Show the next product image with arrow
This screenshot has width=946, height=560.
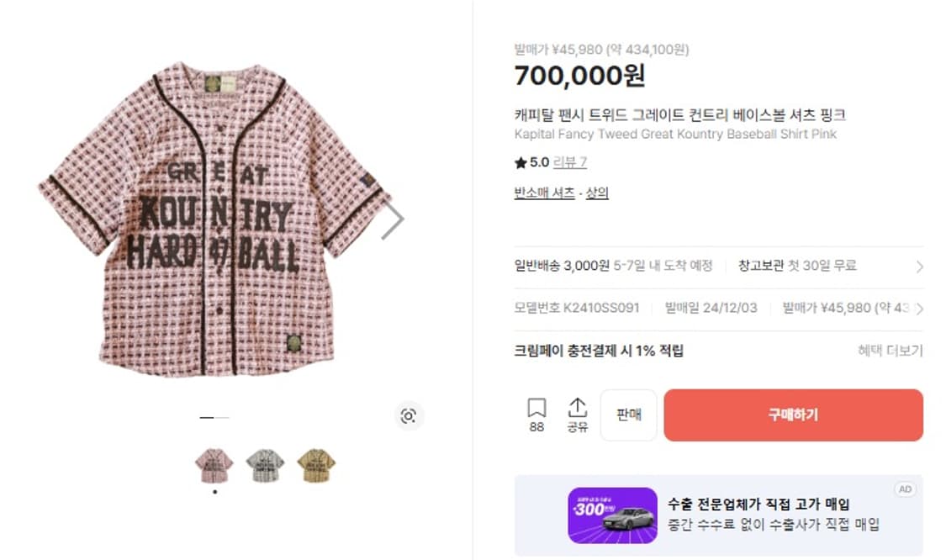(392, 220)
